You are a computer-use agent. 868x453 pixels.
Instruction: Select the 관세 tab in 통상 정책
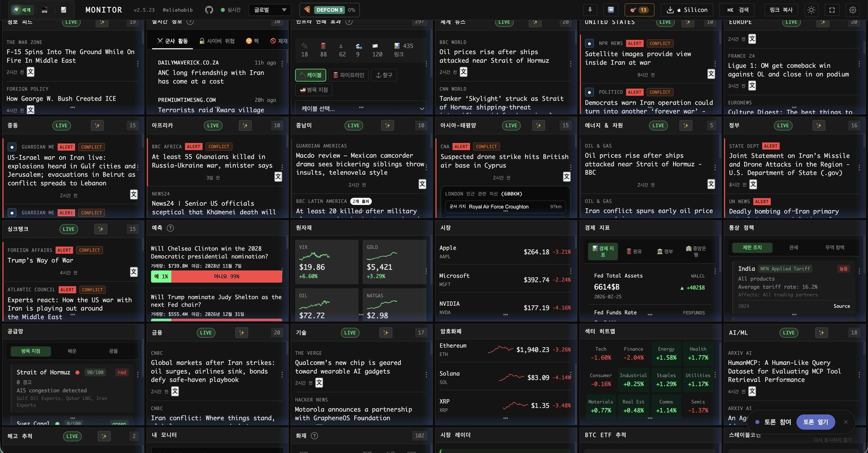[793, 248]
